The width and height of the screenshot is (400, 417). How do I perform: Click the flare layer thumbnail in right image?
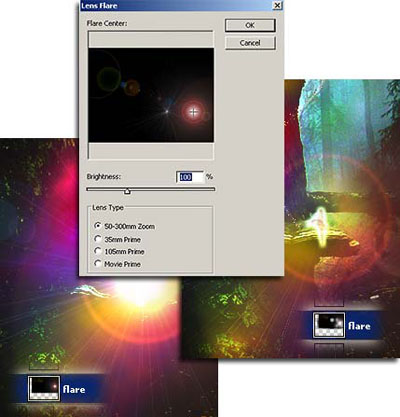pos(329,325)
